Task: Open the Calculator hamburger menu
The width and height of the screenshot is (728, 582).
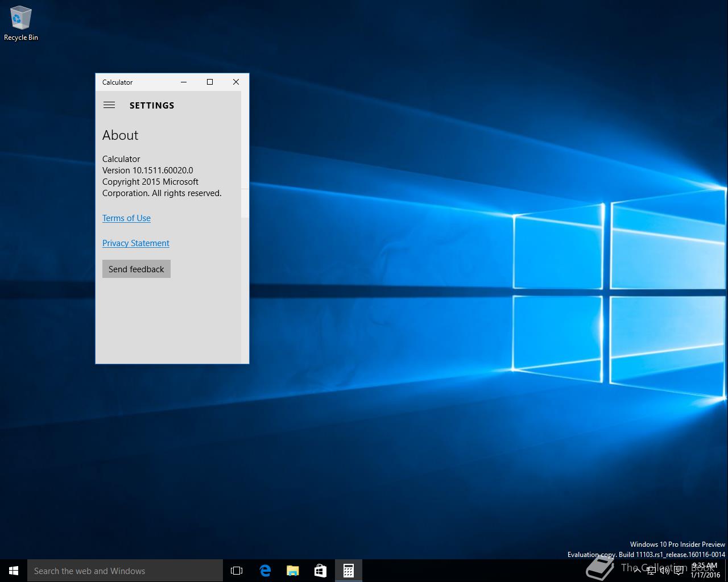Action: tap(109, 105)
